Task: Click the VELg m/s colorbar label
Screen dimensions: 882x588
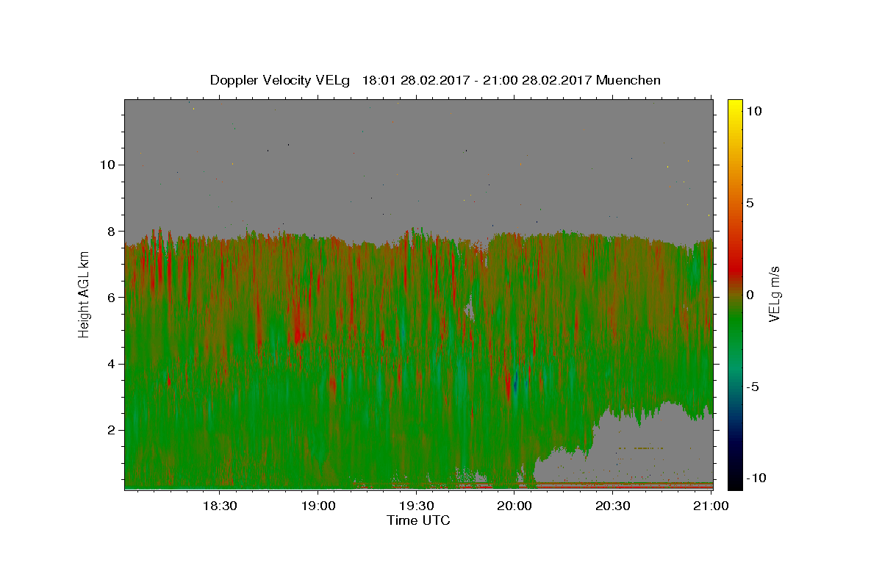Action: (774, 294)
